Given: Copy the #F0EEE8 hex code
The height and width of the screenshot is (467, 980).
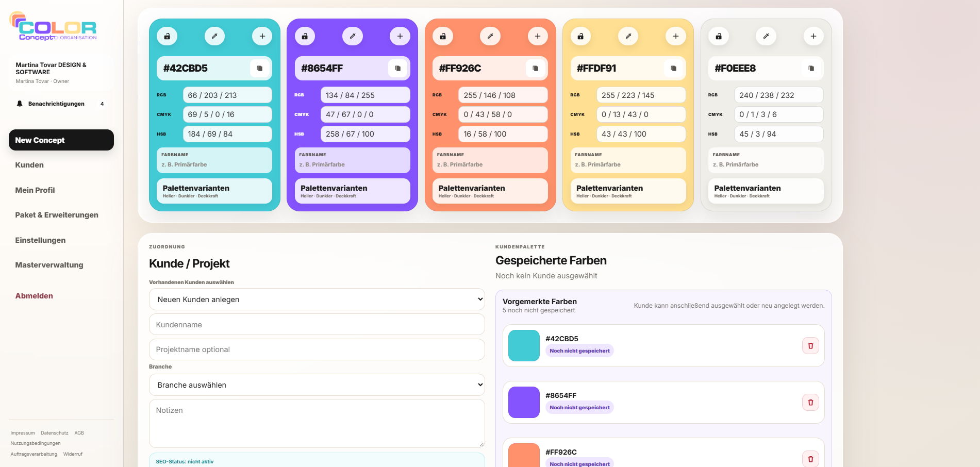Looking at the screenshot, I should [x=811, y=68].
